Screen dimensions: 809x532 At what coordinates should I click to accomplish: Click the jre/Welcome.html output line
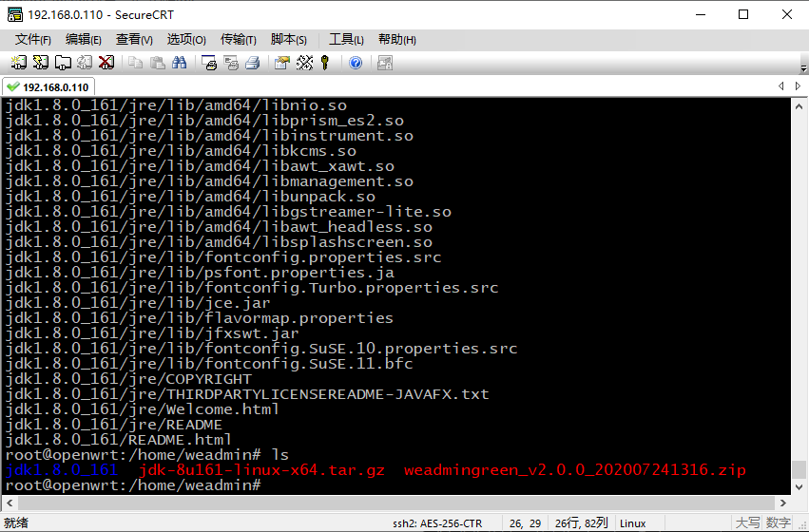pos(142,409)
